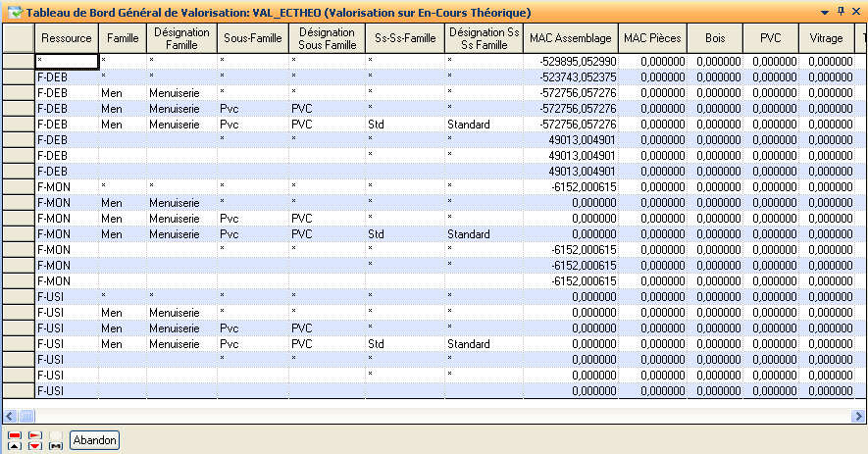Click the first row's Ressource input cell

tap(67, 61)
